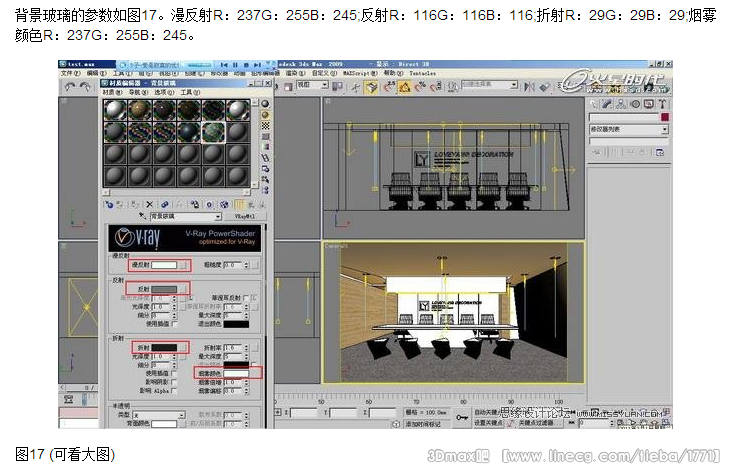Click the Redo arrow in main toolbar
This screenshot has width=749, height=473.
[x=85, y=87]
